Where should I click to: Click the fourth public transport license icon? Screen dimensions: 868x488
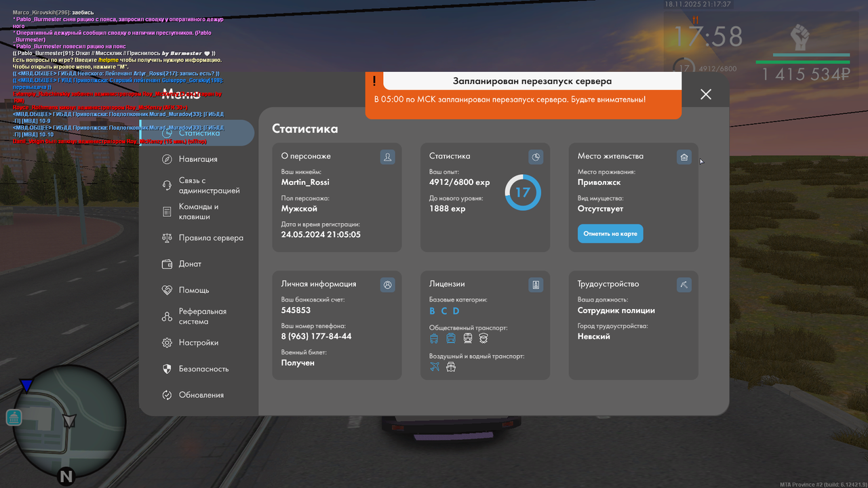click(484, 338)
